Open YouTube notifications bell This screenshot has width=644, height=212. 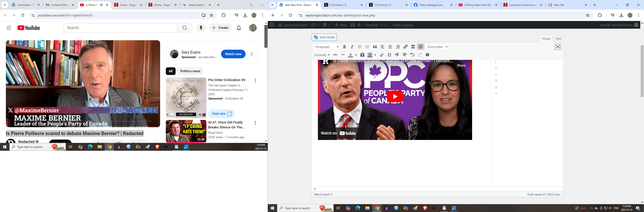click(239, 28)
